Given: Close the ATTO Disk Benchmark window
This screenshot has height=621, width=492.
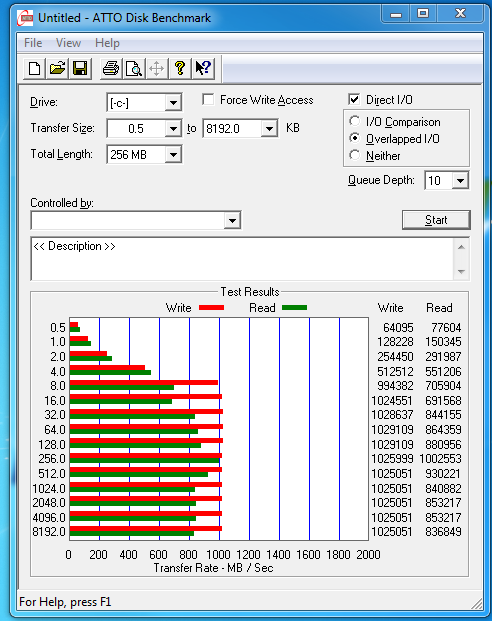Looking at the screenshot, I should (460, 14).
